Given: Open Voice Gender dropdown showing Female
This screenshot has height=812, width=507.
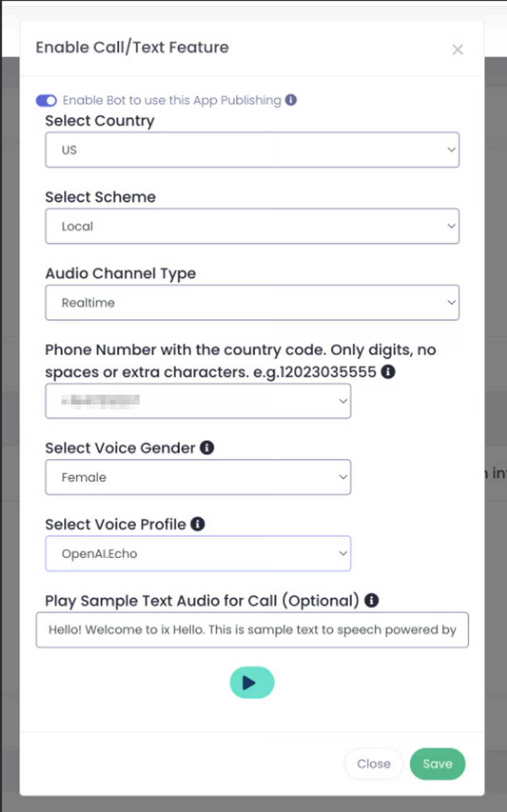Looking at the screenshot, I should [198, 477].
